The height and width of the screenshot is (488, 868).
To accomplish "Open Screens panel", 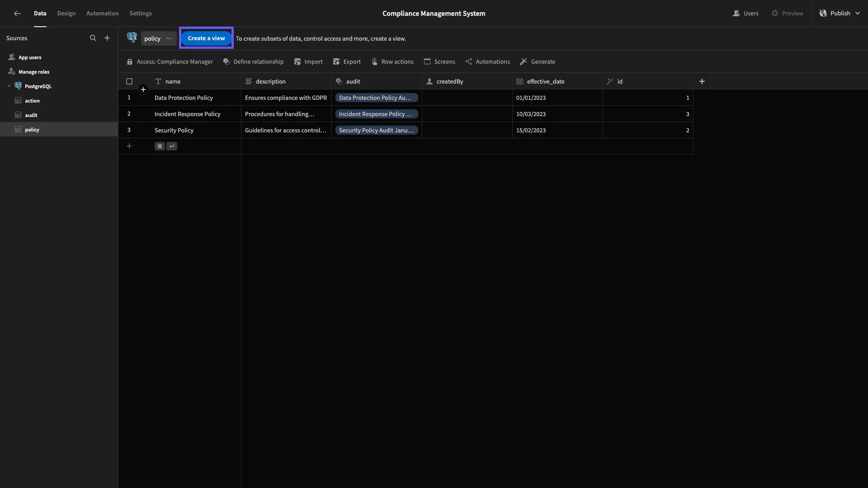I will 439,62.
